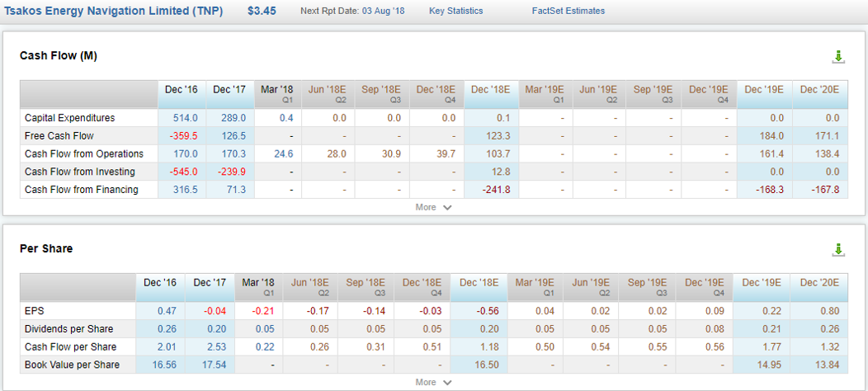Click Cash Flow from Financing estimate -167.8
Image resolution: width=868 pixels, height=391 pixels.
(x=825, y=190)
